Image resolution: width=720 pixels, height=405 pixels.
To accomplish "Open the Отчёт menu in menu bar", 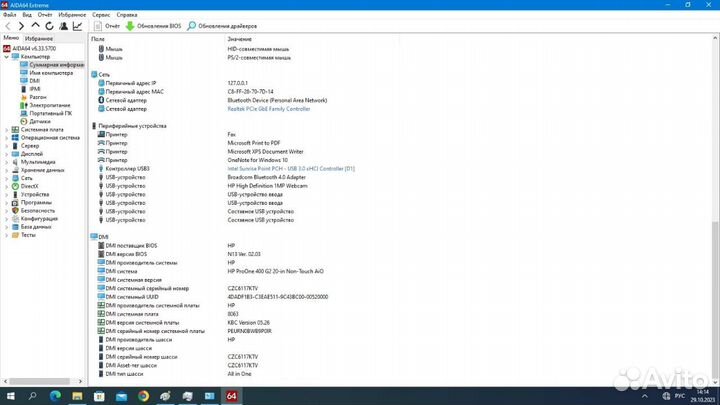I will pyautogui.click(x=45, y=15).
